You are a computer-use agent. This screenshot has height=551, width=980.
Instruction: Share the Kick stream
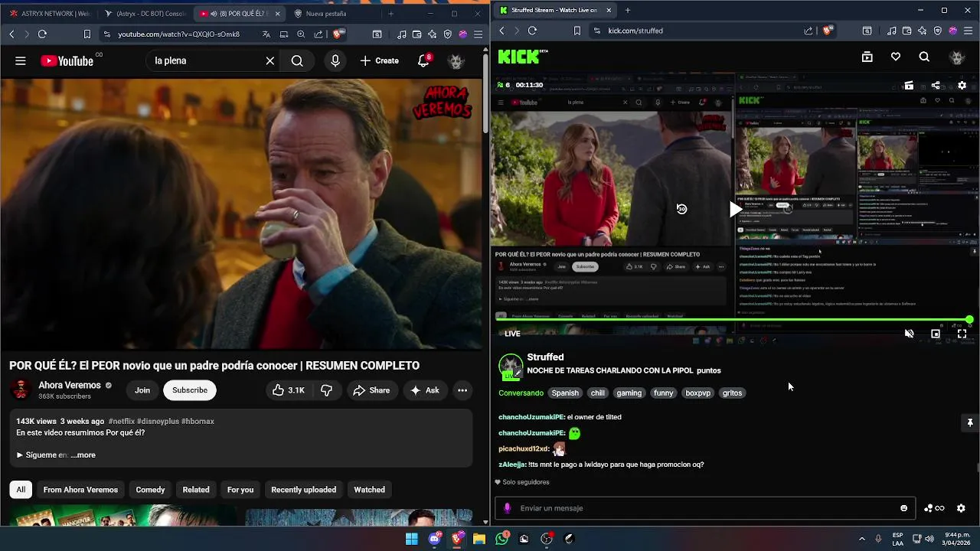pos(936,85)
